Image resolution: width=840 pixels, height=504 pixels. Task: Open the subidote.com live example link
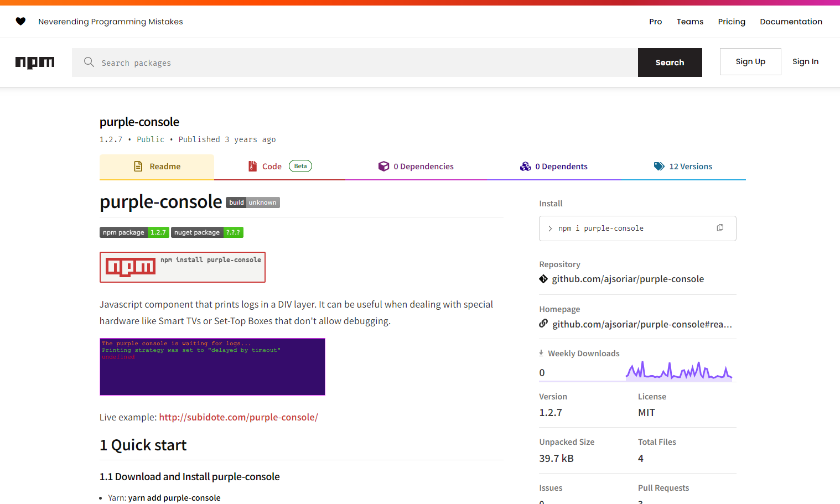(238, 417)
